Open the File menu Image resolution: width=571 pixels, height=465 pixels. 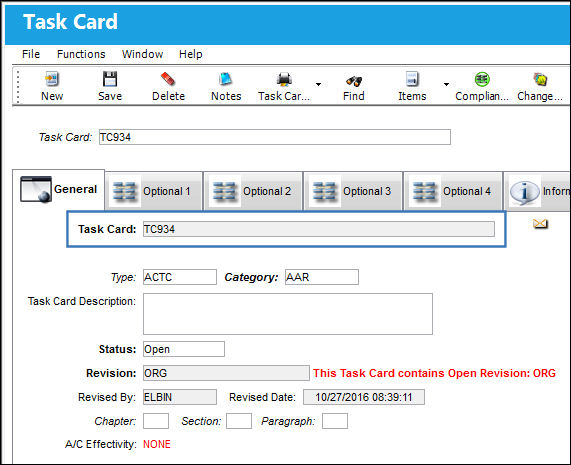tap(31, 54)
